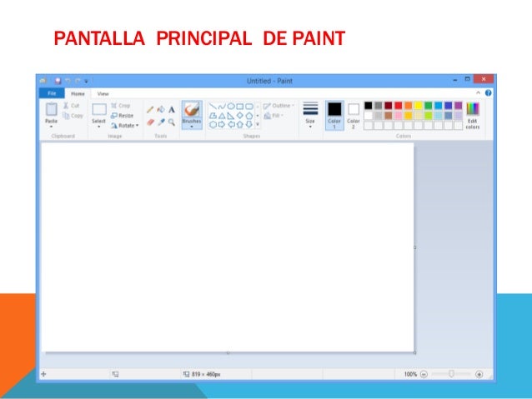Choose the Left arrow shape
The image size is (532, 399).
point(231,124)
